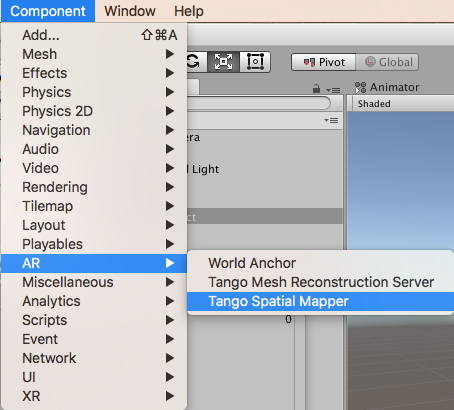
Task: Select the Rect Transform tool icon
Action: tap(255, 62)
